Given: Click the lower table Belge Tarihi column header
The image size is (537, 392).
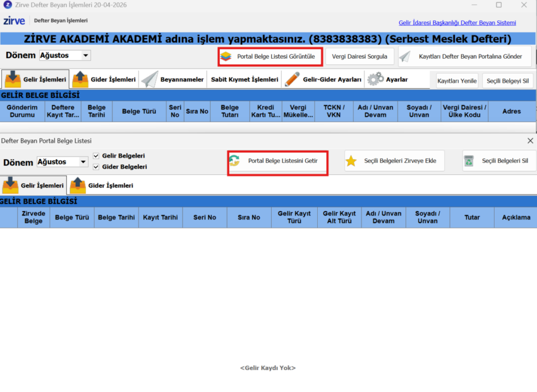Looking at the screenshot, I should point(116,217).
